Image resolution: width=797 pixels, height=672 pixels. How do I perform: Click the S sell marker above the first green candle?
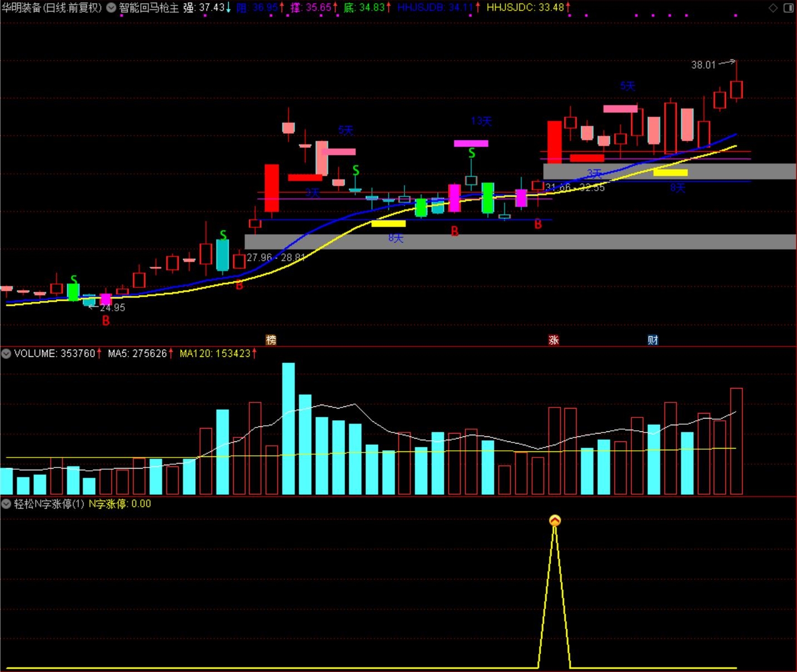[x=73, y=280]
